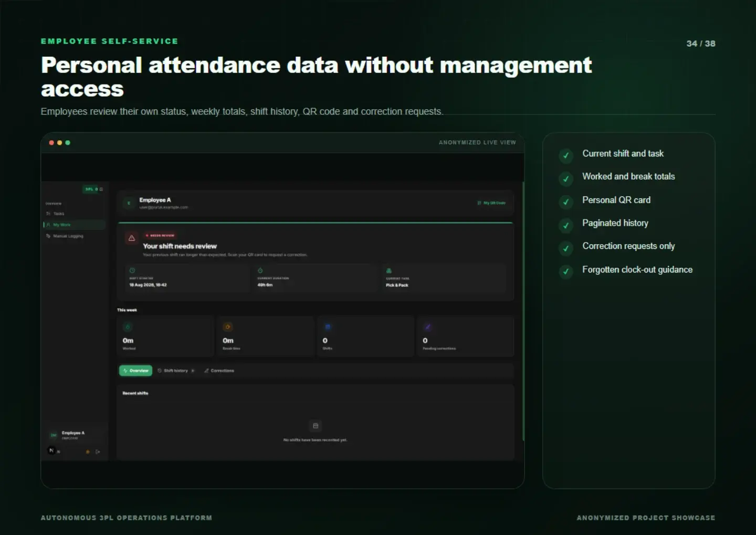
Task: Click the Pending corrections pencil icon
Action: pos(427,327)
